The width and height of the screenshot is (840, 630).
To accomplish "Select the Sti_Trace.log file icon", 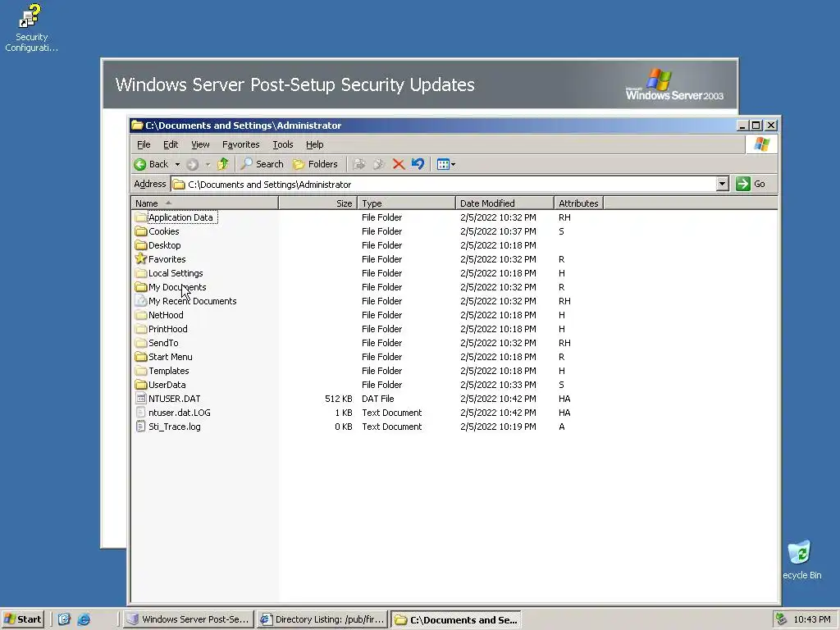I will (x=141, y=427).
